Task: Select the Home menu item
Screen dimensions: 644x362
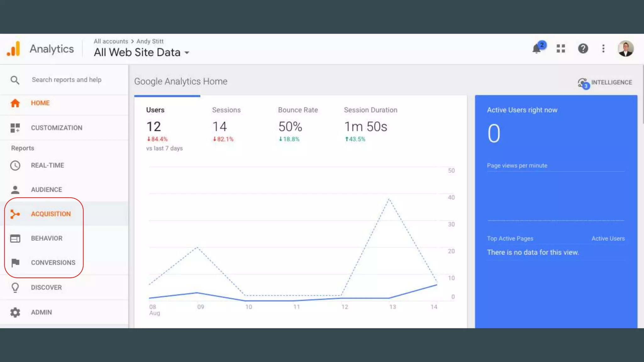Action: coord(40,103)
